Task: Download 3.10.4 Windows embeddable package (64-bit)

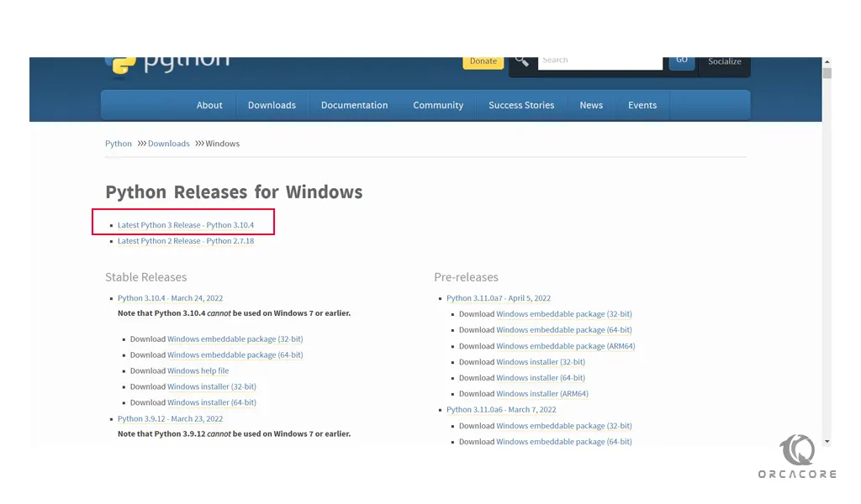Action: (235, 355)
